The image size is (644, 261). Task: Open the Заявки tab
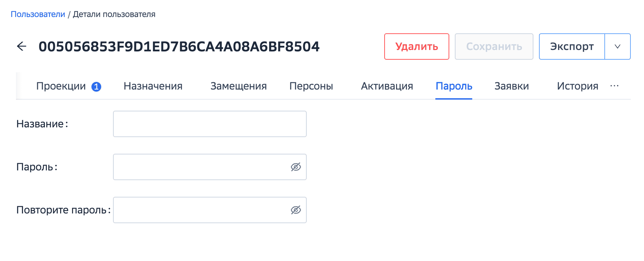(x=512, y=86)
